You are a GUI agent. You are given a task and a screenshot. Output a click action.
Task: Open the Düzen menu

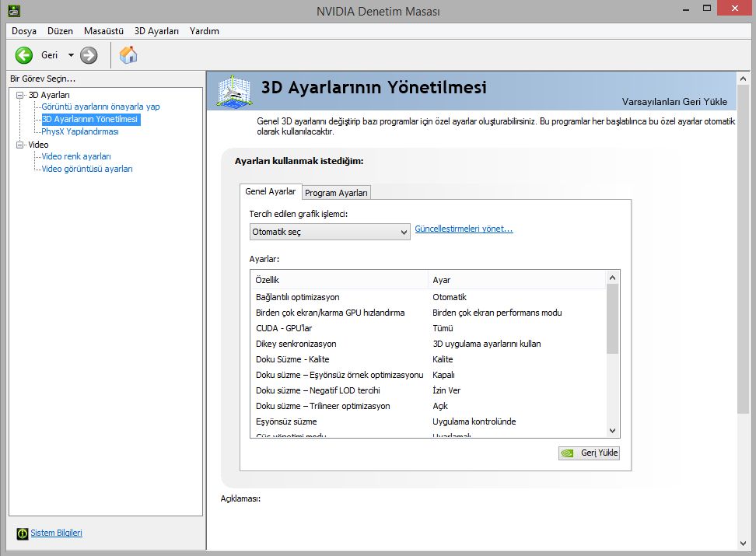pos(60,31)
